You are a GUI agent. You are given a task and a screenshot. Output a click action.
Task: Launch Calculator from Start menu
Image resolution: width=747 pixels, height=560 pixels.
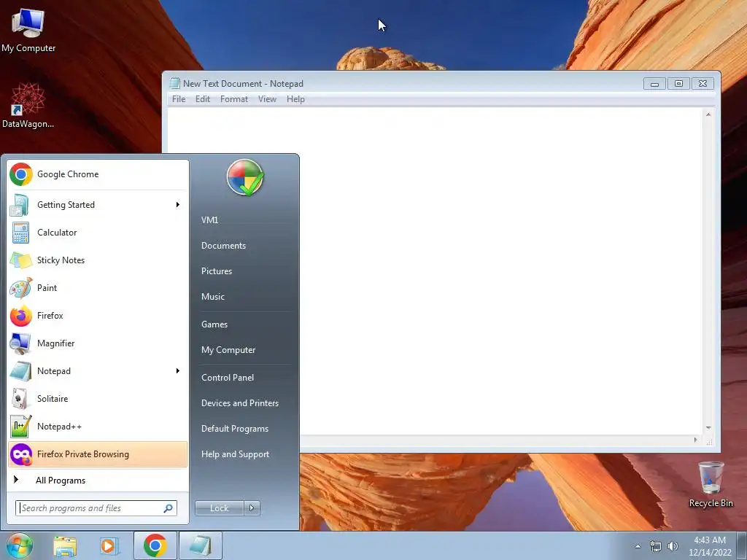click(x=98, y=233)
